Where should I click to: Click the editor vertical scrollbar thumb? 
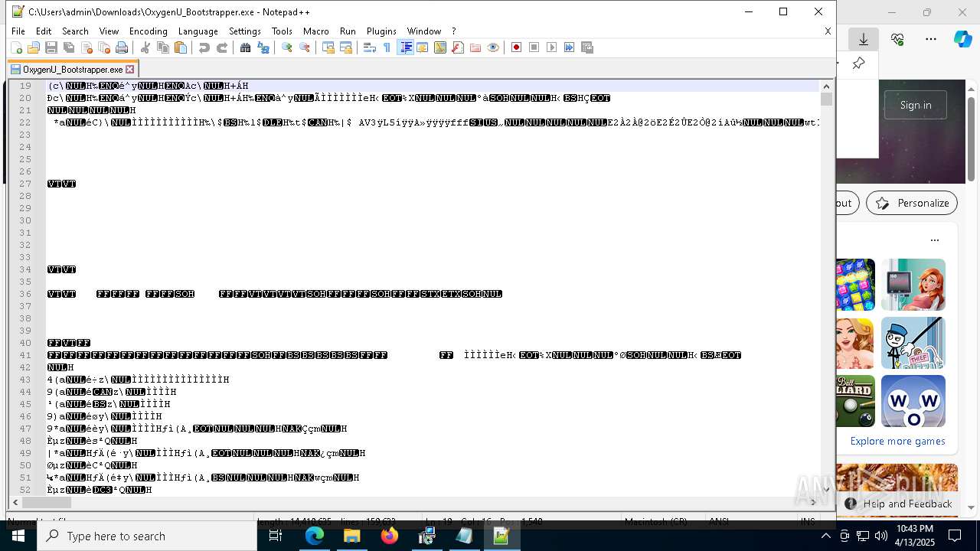(826, 99)
